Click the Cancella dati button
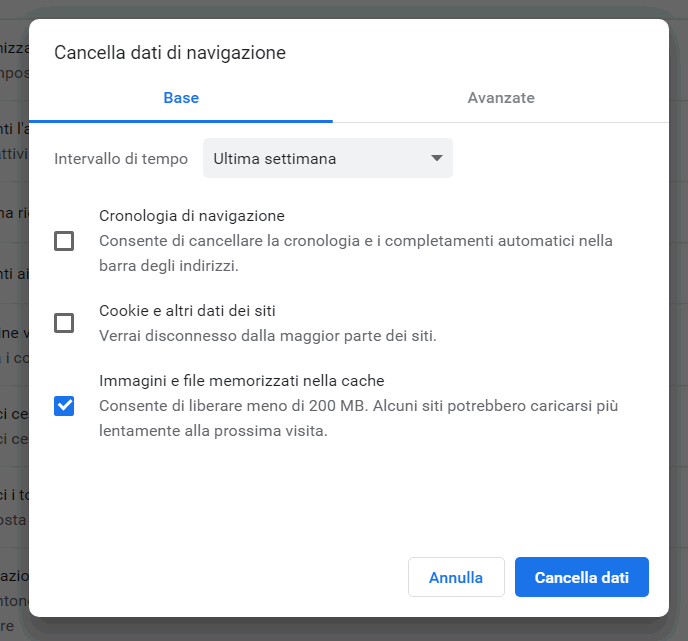The height and width of the screenshot is (641, 688). point(581,577)
